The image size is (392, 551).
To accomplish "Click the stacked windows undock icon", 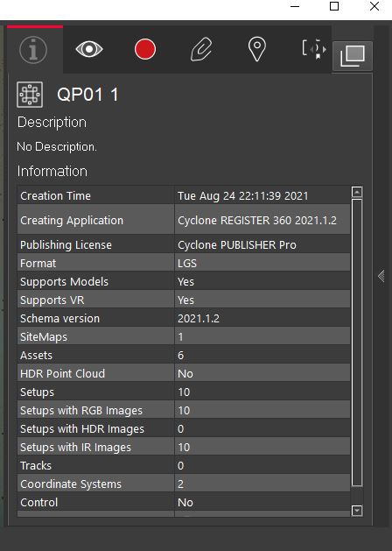I will click(x=353, y=56).
